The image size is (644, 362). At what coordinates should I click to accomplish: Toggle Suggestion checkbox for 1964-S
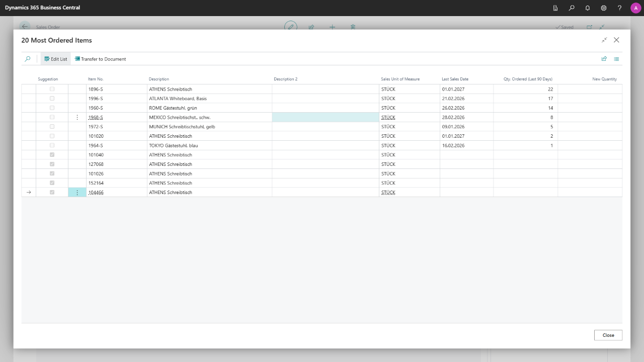(52, 145)
